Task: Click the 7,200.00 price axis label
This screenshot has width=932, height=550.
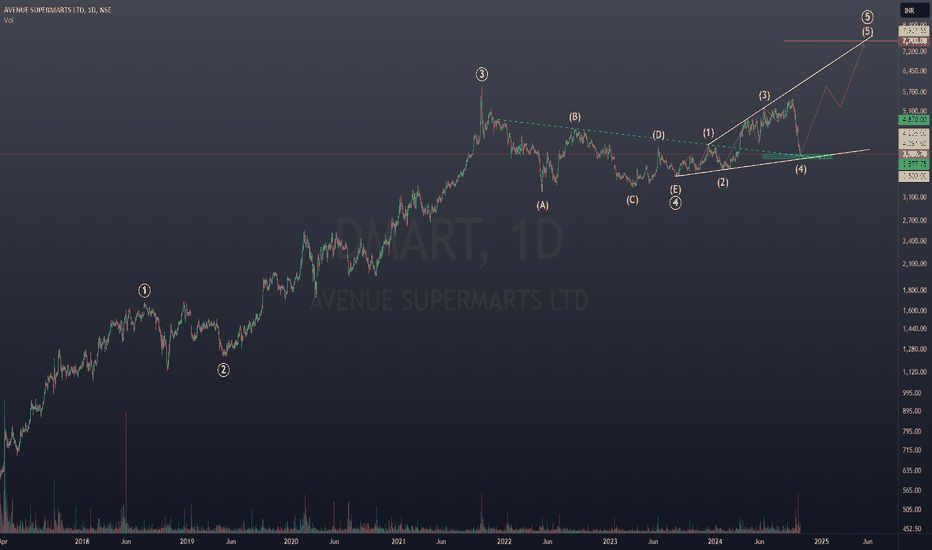Action: [914, 52]
